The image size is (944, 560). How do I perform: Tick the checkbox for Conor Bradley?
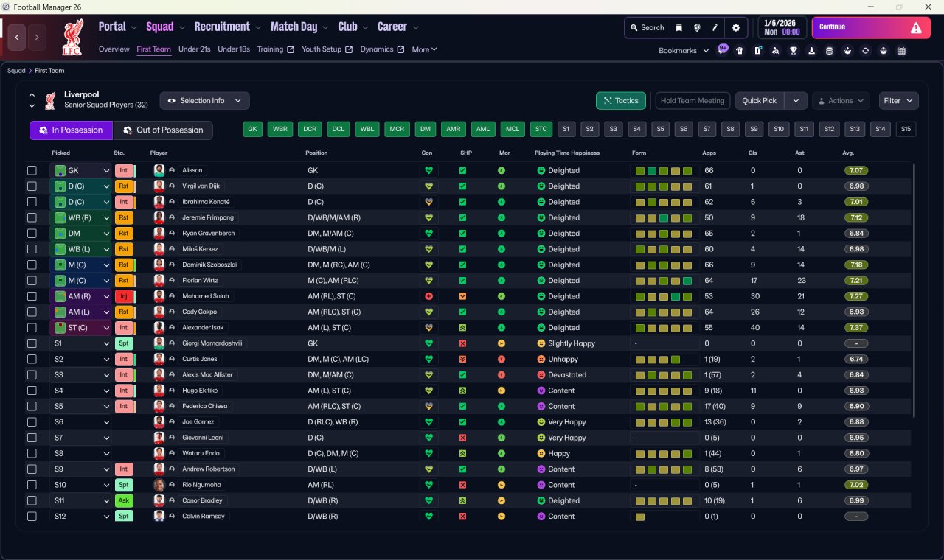click(x=32, y=500)
